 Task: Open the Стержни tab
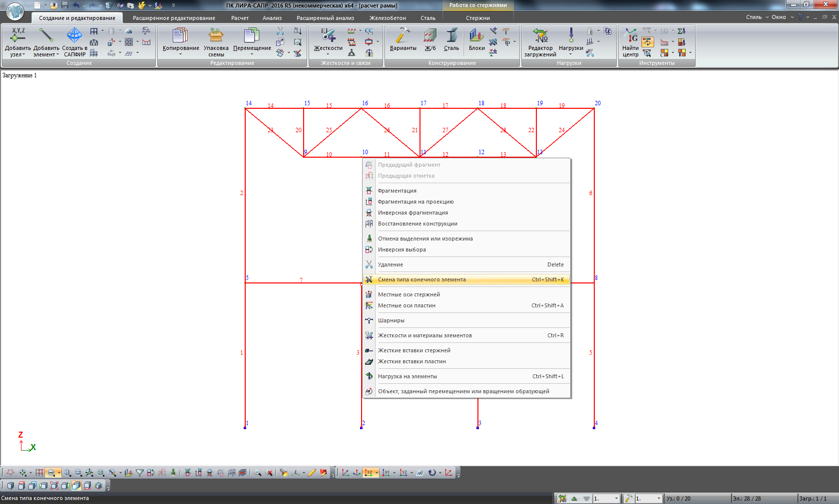coord(478,18)
